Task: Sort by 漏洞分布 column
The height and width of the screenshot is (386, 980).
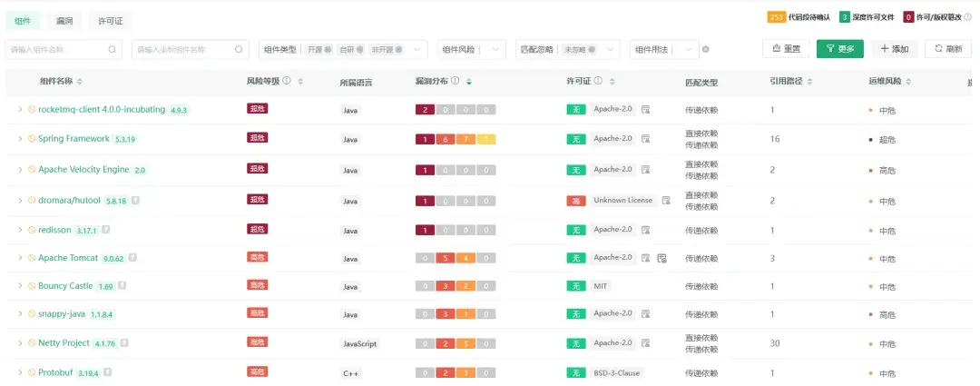Action: (x=469, y=82)
